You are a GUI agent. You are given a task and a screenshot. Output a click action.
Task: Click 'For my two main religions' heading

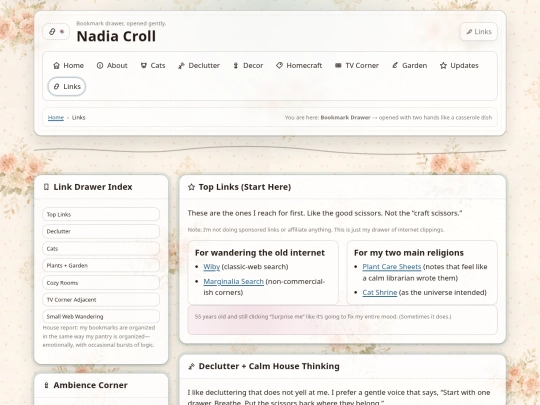409,253
